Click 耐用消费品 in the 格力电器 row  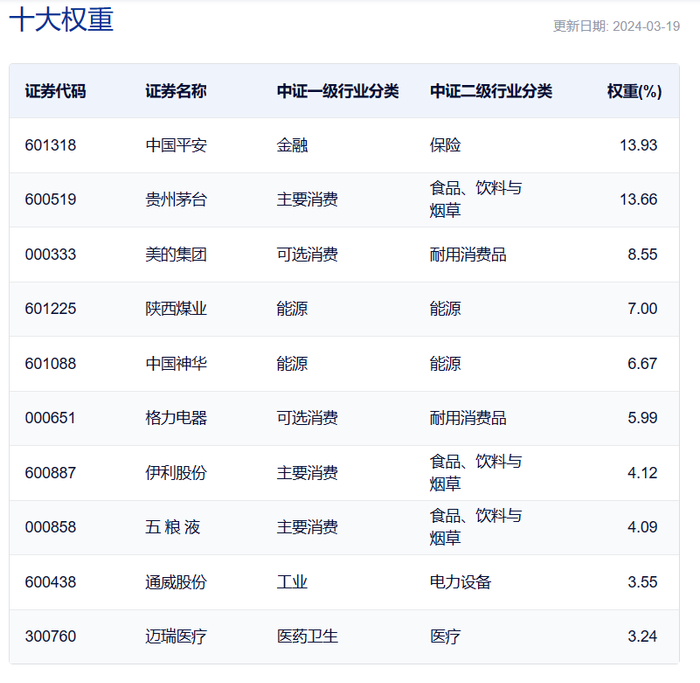(468, 418)
